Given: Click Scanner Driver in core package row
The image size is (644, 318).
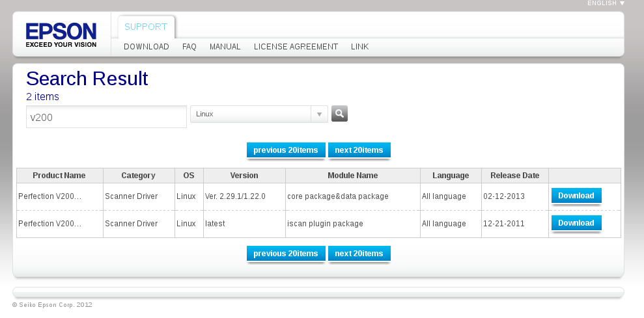Looking at the screenshot, I should pyautogui.click(x=132, y=196).
